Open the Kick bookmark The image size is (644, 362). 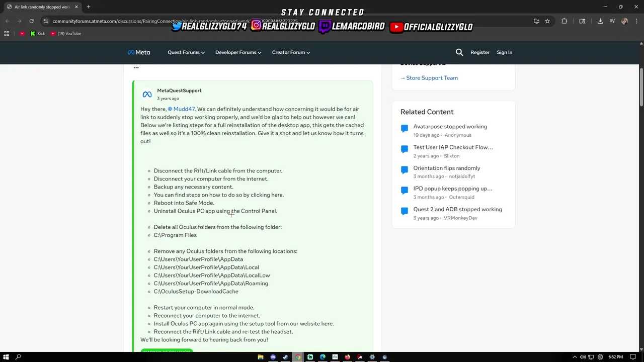tap(38, 33)
